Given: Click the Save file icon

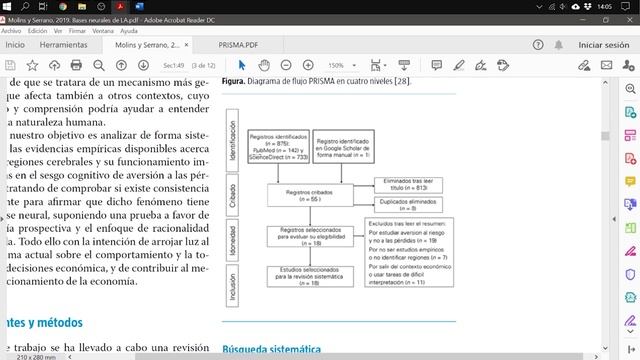Looking at the screenshot, I should point(10,65).
